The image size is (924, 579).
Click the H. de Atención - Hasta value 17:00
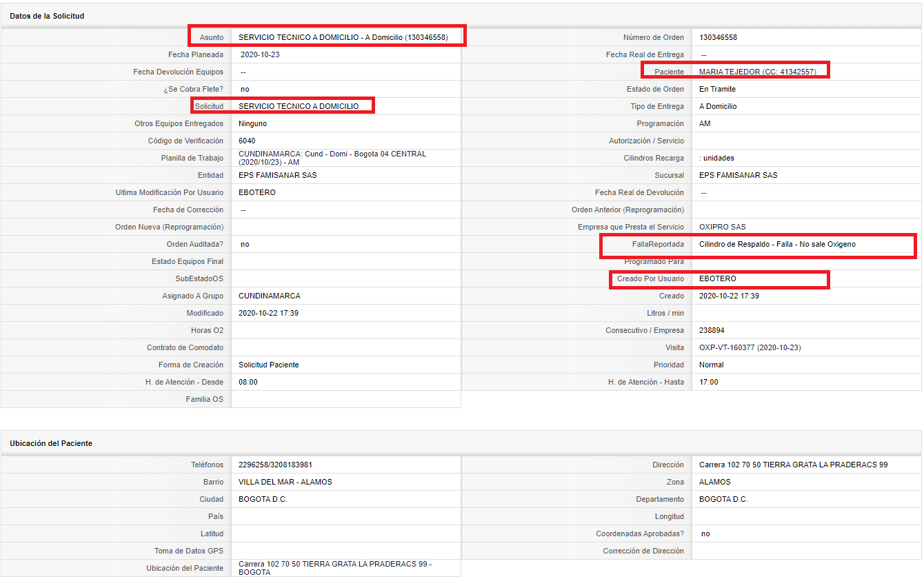(709, 382)
